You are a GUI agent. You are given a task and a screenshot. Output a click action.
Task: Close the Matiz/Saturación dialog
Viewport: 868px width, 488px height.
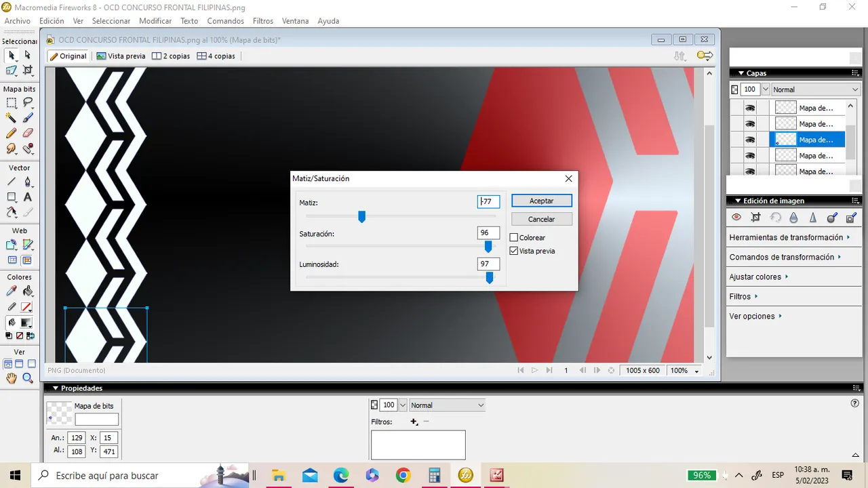[568, 178]
